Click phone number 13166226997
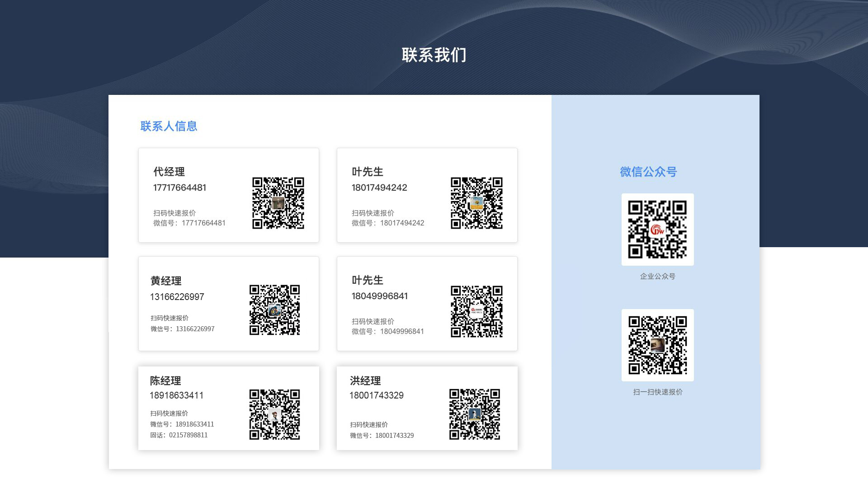868x488 pixels. tap(177, 297)
